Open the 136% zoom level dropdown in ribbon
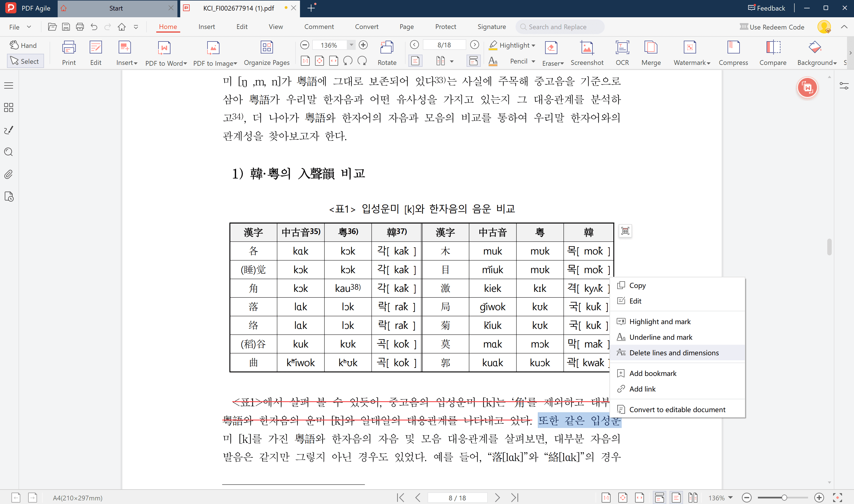 (x=351, y=45)
